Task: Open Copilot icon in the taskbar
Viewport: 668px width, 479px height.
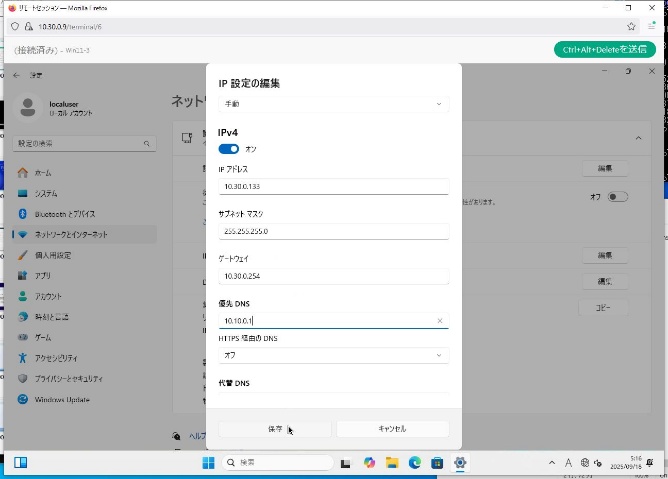Action: pyautogui.click(x=369, y=463)
